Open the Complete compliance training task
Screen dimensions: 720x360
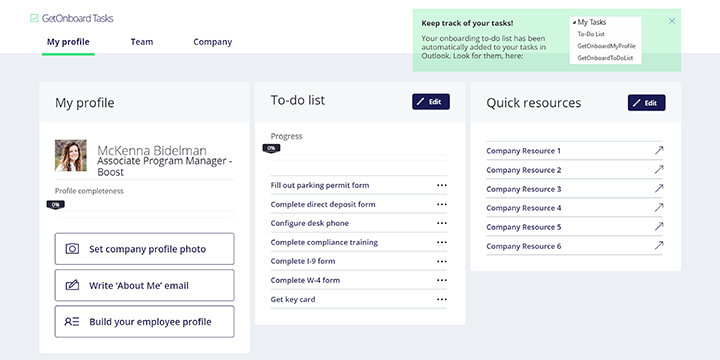pos(324,242)
